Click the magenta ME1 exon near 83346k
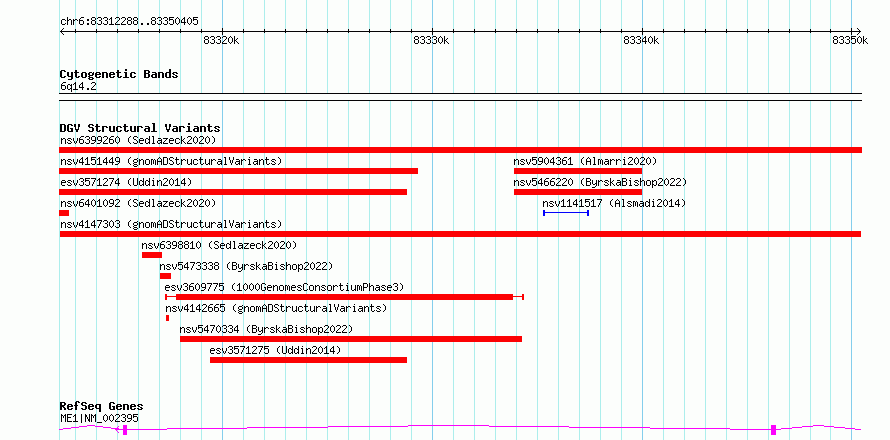Viewport: 890px width, 440px height. click(x=773, y=430)
